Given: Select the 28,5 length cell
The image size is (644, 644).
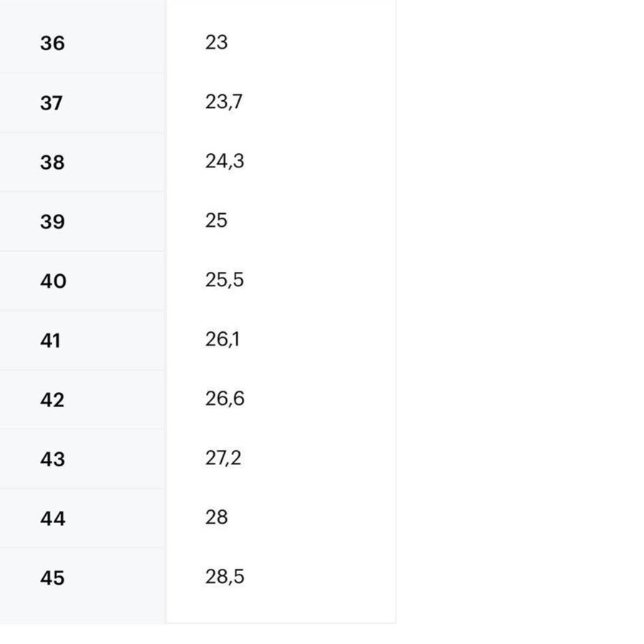Looking at the screenshot, I should (x=225, y=577).
